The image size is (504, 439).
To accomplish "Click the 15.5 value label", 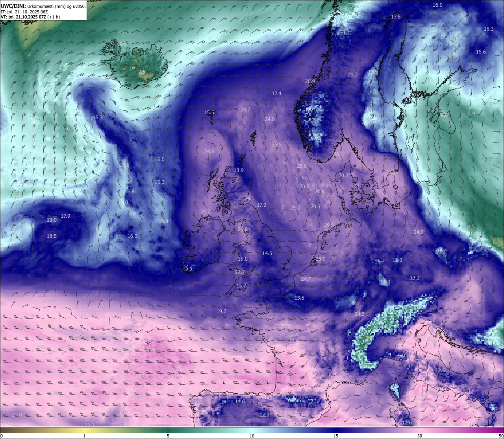I will coord(209,112).
